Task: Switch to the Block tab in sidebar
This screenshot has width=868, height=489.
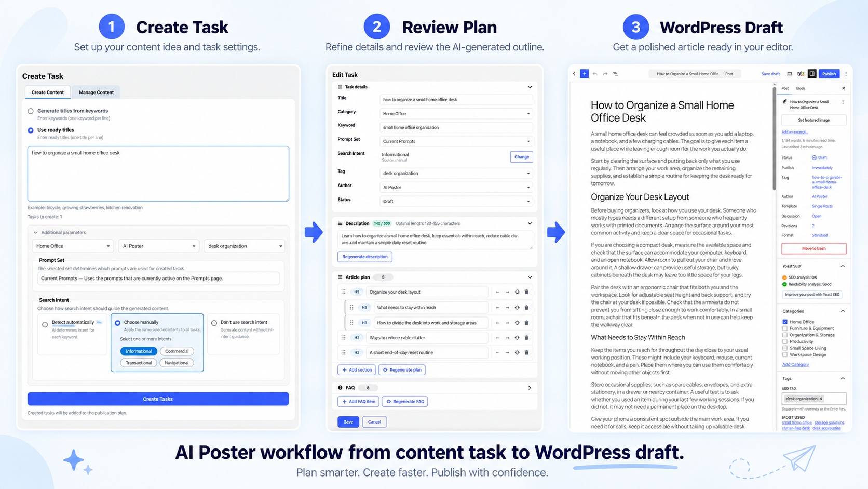Action: (801, 88)
